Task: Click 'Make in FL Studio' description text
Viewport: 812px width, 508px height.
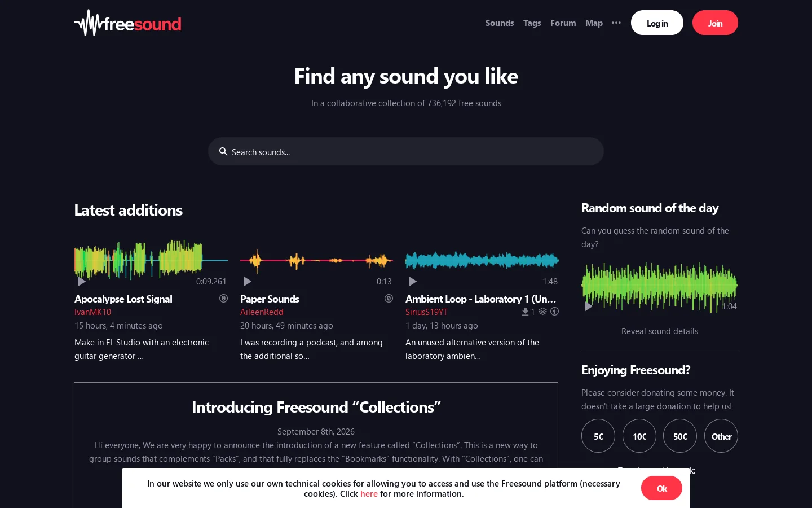Action: tap(142, 349)
